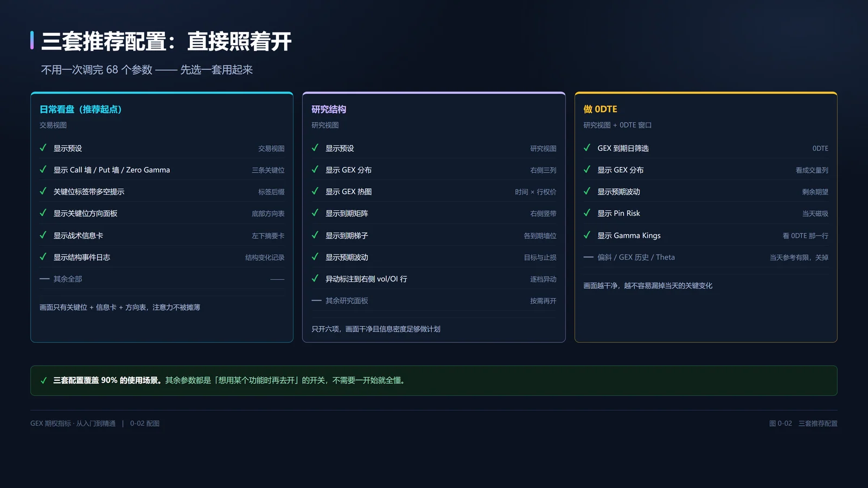The image size is (868, 488).
Task: Click the dash icon before 偏斜 / GEX 历史 / Theta
Action: [x=588, y=257]
